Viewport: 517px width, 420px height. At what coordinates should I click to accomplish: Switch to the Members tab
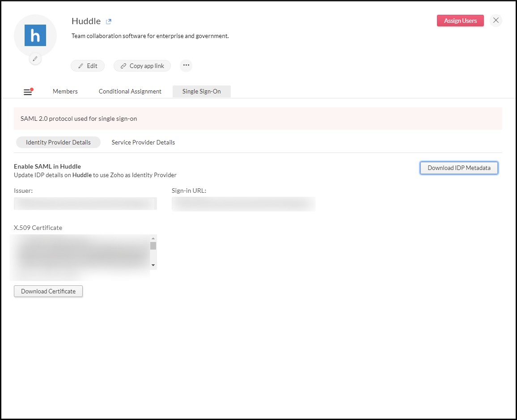click(65, 91)
